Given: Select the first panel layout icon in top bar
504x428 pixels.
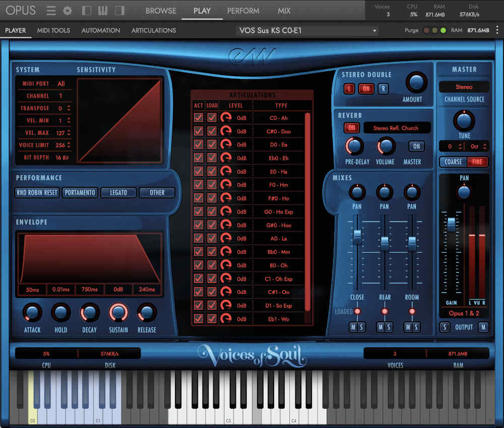Looking at the screenshot, I should coord(86,10).
